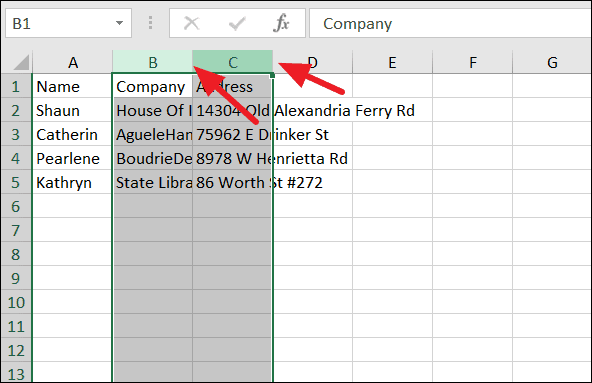Click the Select All corner triangle
The height and width of the screenshot is (383, 592).
click(22, 62)
